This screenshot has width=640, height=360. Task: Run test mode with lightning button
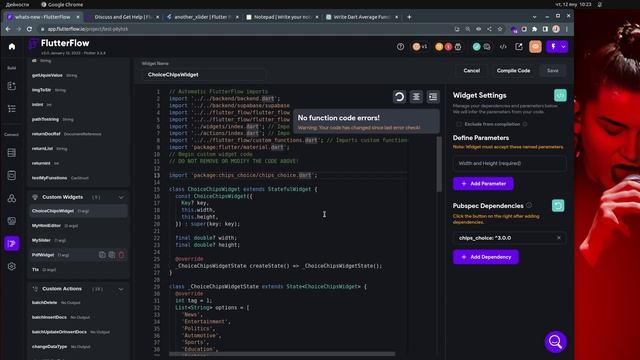click(553, 47)
